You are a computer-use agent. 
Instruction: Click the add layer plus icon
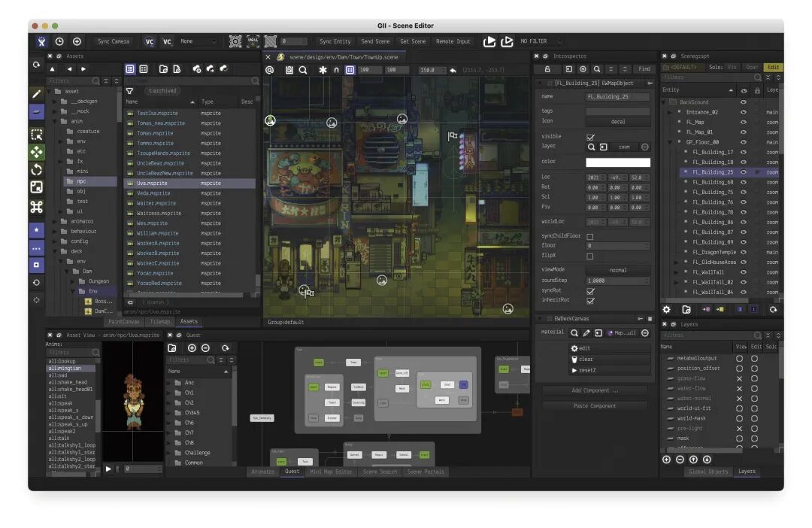666,460
